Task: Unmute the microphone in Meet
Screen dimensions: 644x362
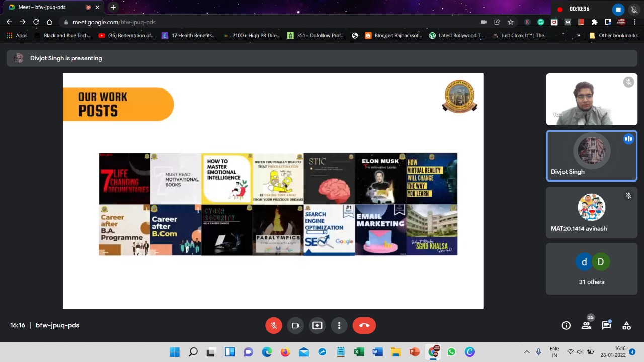Action: coord(274,325)
